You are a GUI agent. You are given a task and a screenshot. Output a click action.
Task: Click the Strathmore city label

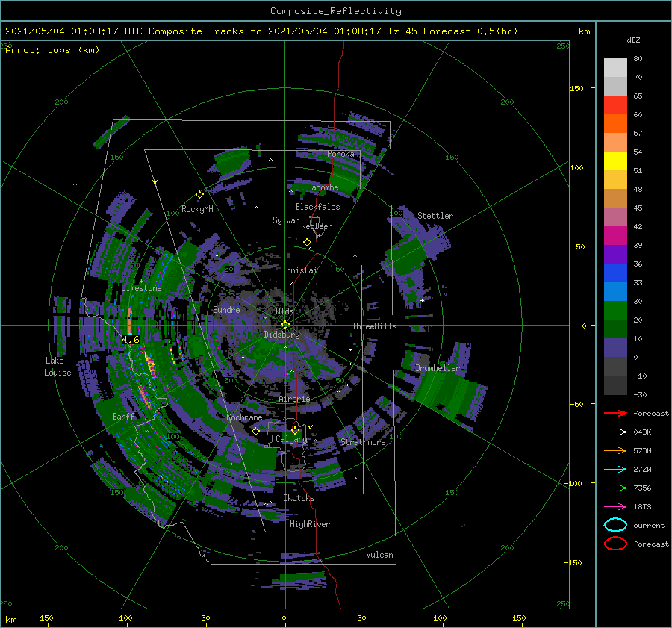coord(363,442)
